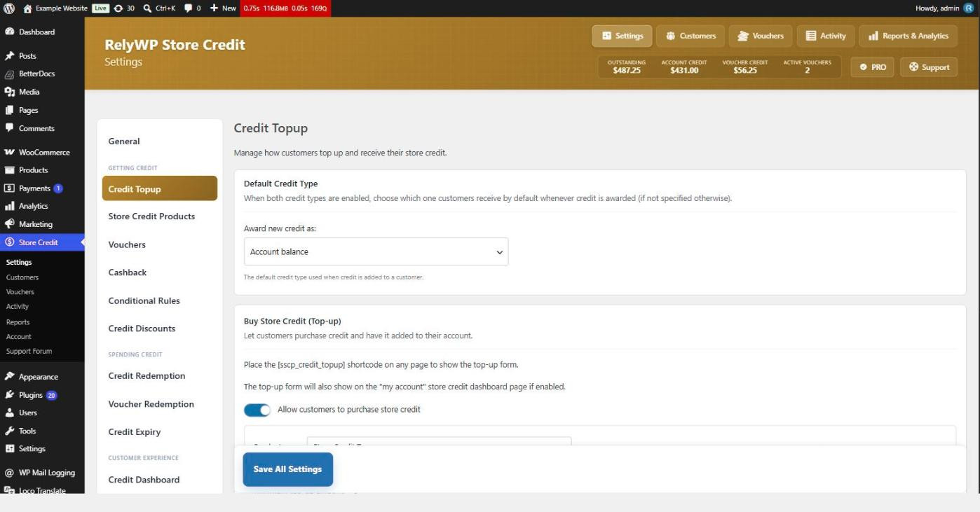Click the Howdy, admin account link
Image resolution: width=980 pixels, height=512 pixels.
945,8
